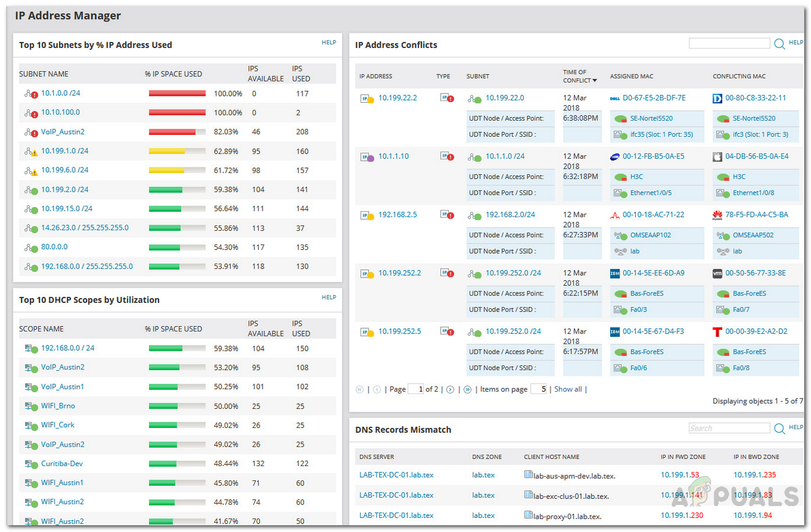Open Help for Top 10 DHCP Scopes
811x532 pixels.
pos(329,297)
